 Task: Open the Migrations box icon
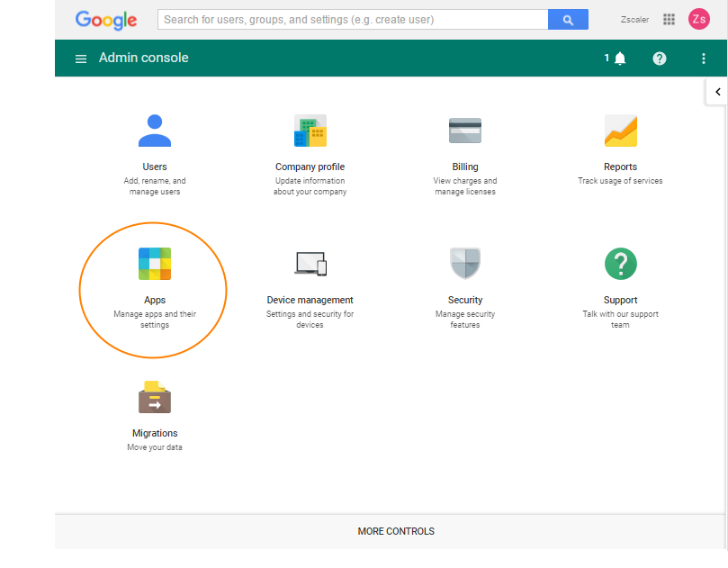[155, 397]
